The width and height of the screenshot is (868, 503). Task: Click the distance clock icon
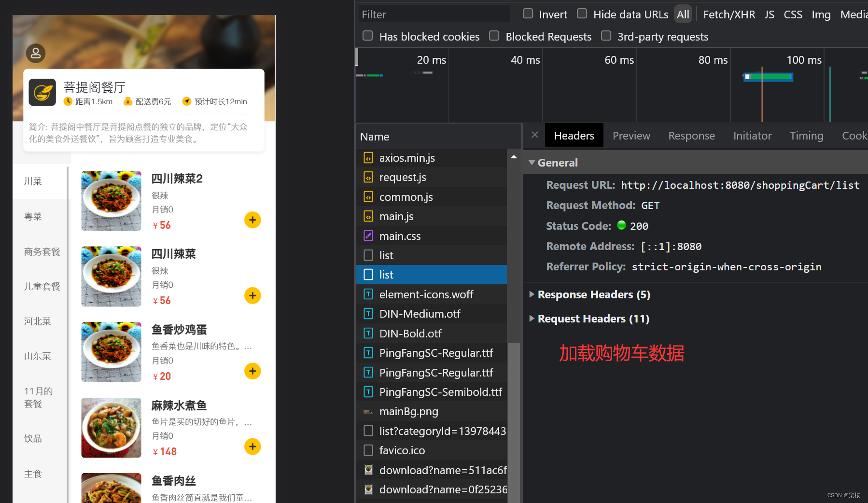(68, 101)
